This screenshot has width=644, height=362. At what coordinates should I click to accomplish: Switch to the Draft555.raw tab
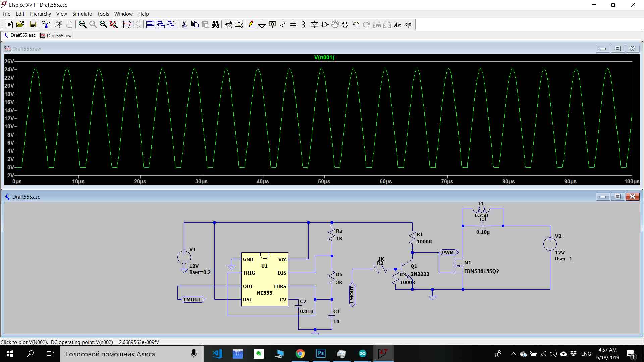tap(56, 36)
